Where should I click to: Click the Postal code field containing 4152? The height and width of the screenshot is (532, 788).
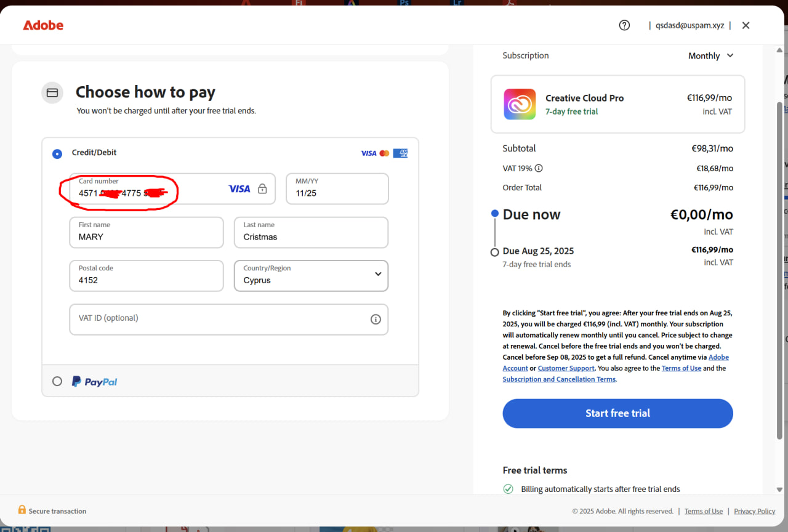click(147, 275)
